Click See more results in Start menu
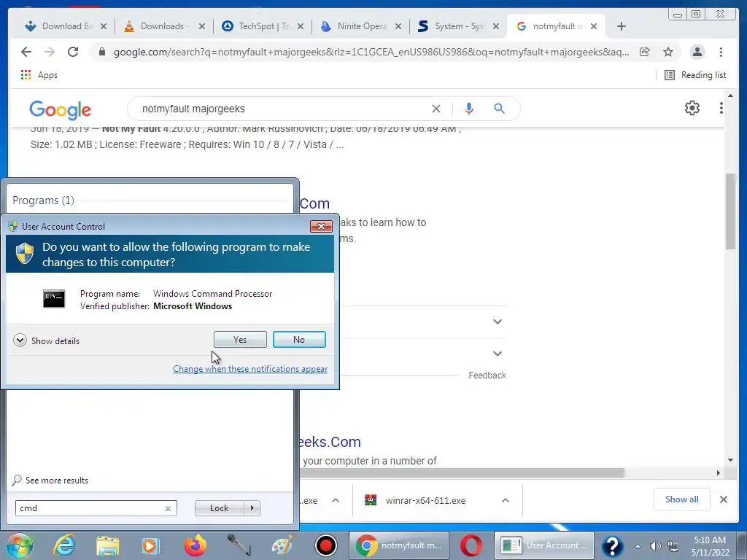This screenshot has width=747, height=560. click(50, 480)
